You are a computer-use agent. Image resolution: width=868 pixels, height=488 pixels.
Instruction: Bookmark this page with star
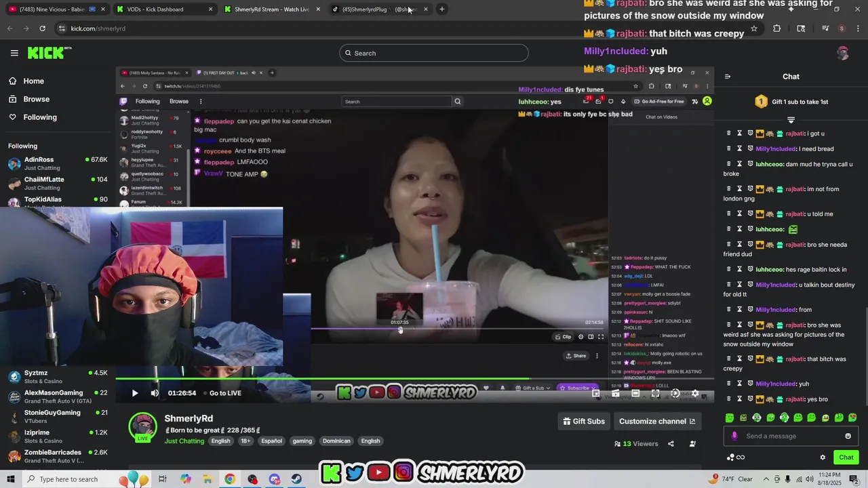754,28
